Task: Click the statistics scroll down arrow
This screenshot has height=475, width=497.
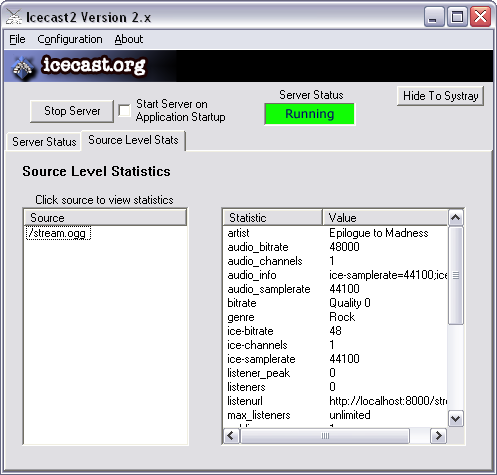Action: point(456,418)
